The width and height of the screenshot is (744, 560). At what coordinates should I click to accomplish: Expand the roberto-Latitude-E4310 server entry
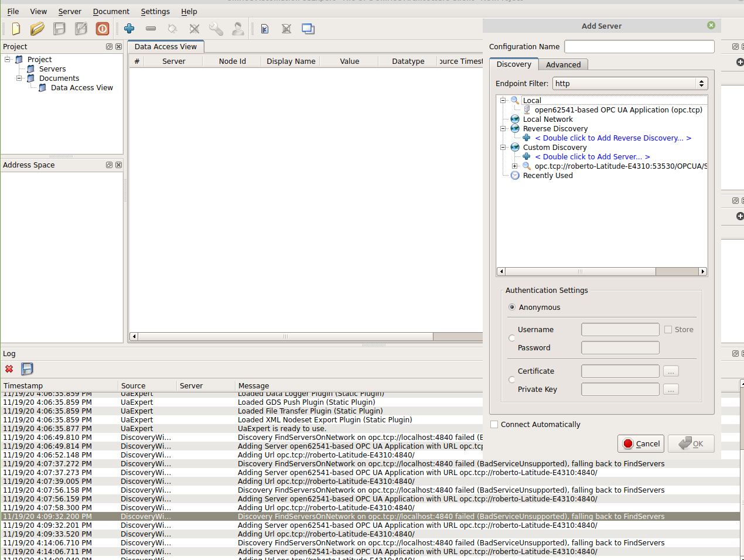tap(515, 166)
